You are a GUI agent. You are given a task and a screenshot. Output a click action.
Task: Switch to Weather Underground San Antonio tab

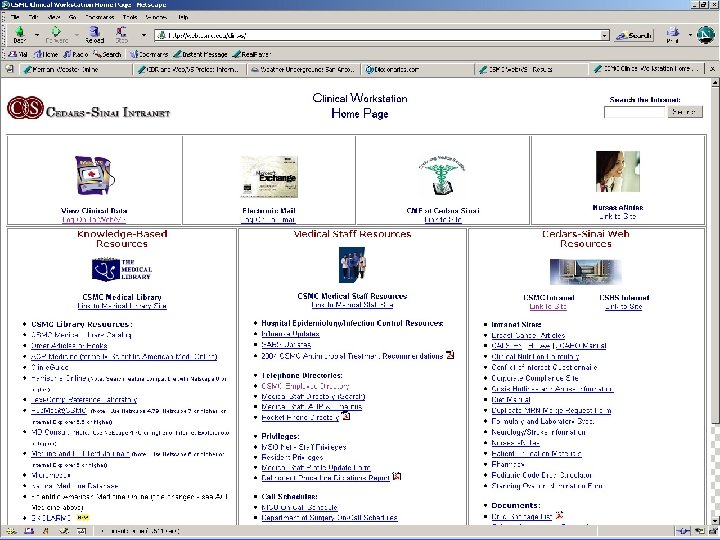[304, 70]
